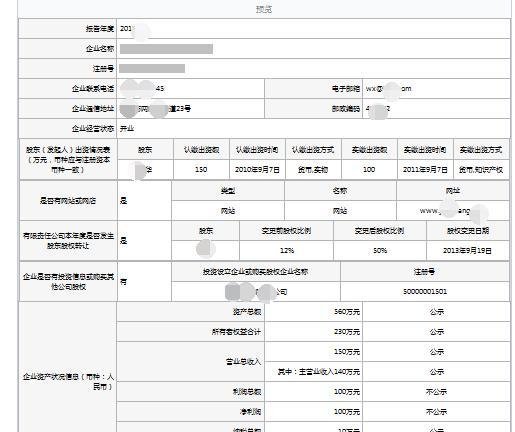Image resolution: width=515 pixels, height=432 pixels.
Task: Click the 实缴出资时间 column header
Action: [425, 150]
